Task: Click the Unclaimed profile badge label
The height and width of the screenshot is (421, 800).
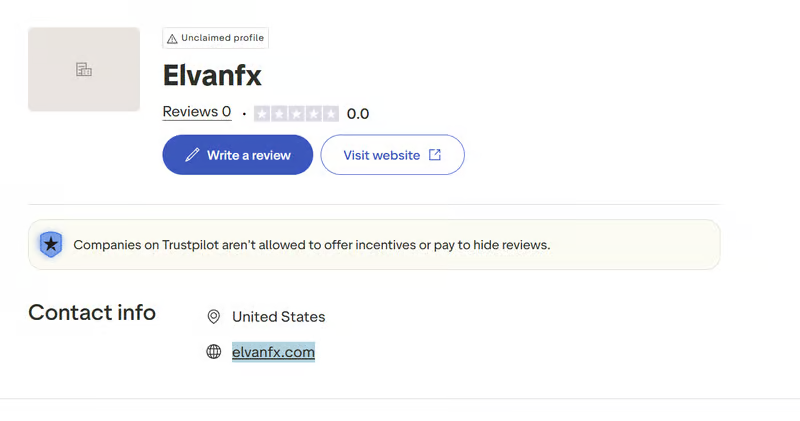Action: (x=222, y=38)
